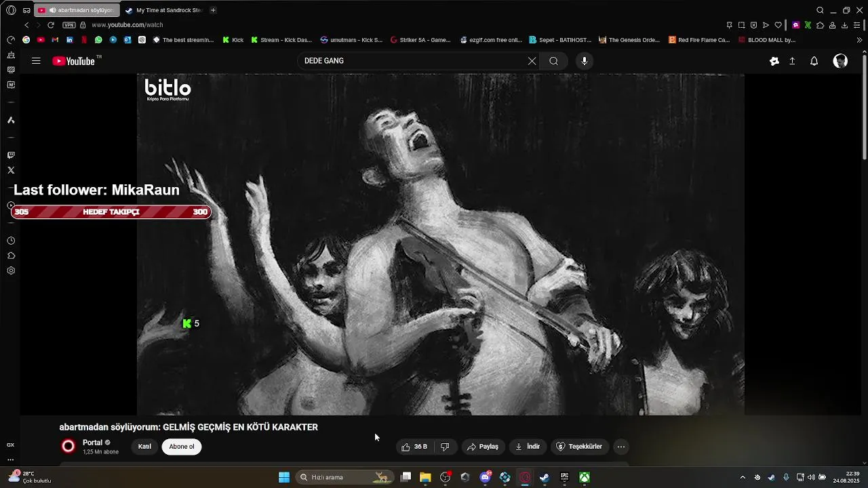Open Twitch in Opera sidebar
The height and width of the screenshot is (488, 868).
(x=11, y=155)
